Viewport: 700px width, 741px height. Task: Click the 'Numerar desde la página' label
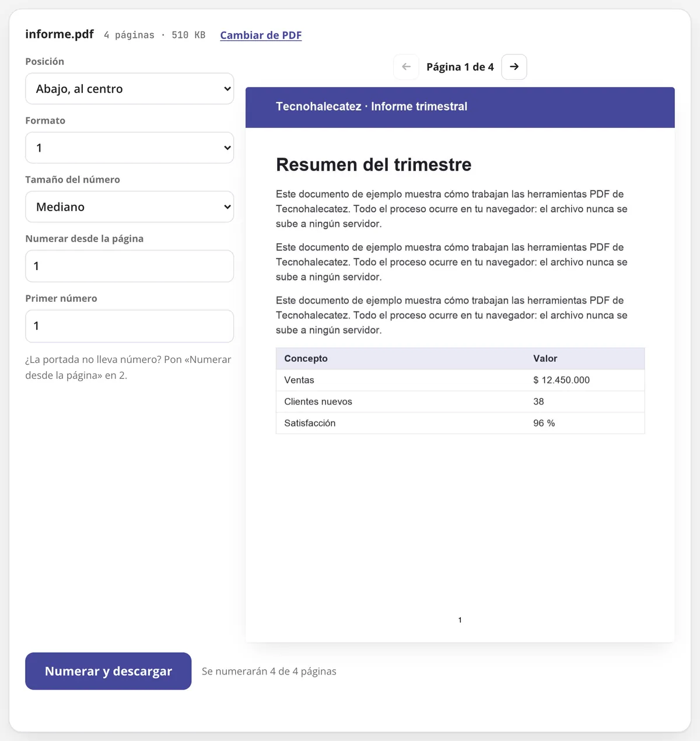coord(84,239)
